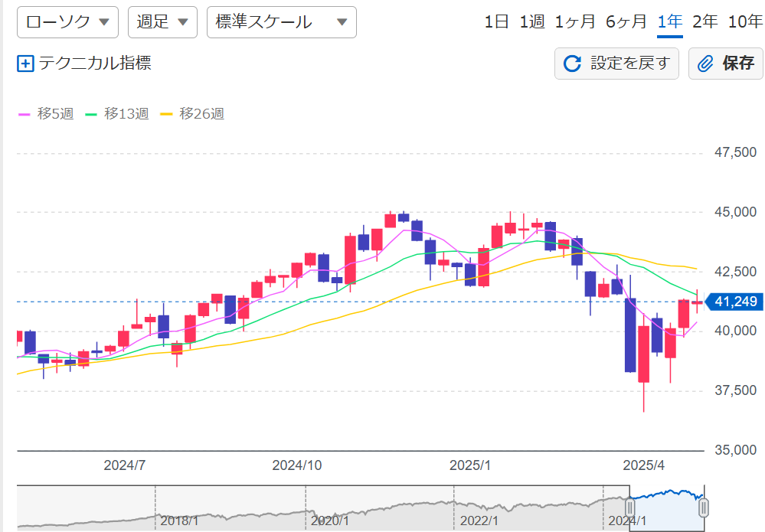Click the right handle of the range slider
This screenshot has height=532, width=765.
click(x=704, y=508)
